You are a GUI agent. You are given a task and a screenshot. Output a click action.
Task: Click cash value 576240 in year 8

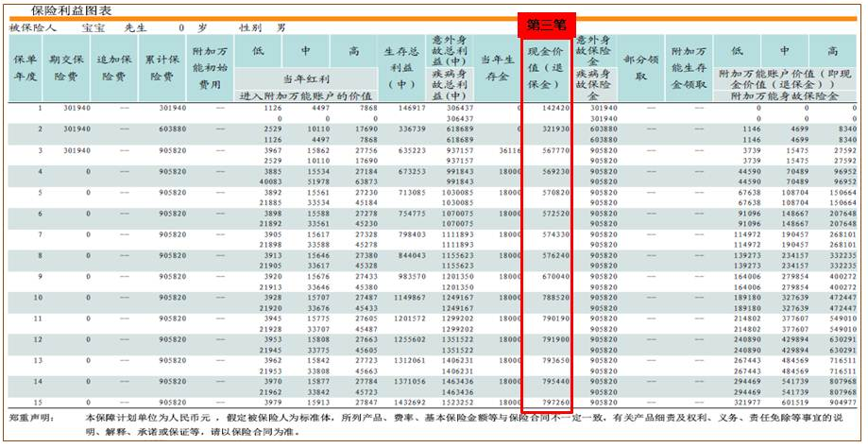[554, 256]
